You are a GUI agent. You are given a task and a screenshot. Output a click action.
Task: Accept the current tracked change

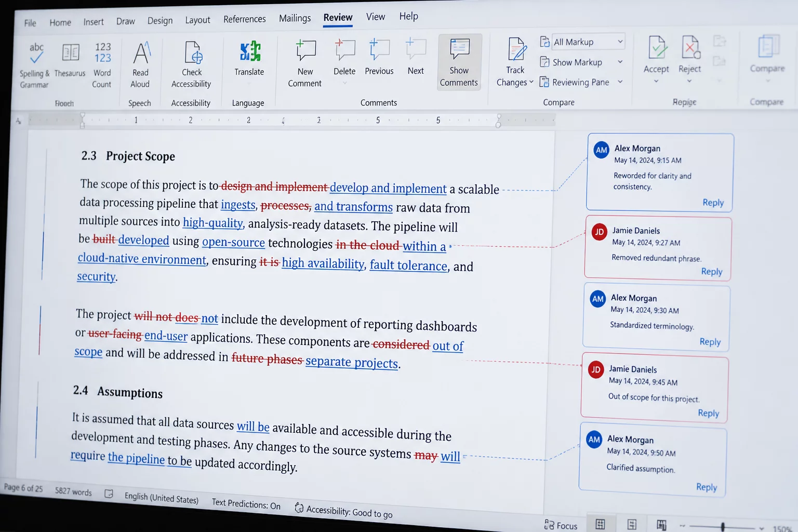(657, 54)
